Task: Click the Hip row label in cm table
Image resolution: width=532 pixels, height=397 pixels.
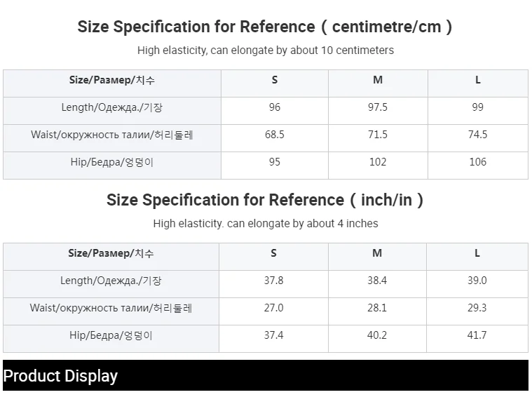Action: (112, 162)
